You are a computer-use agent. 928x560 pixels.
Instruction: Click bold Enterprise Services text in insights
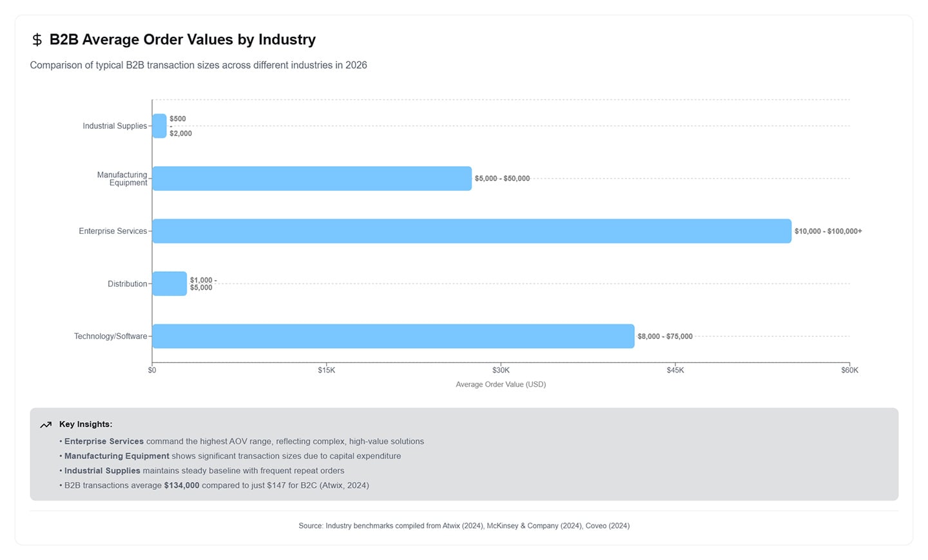click(x=104, y=441)
